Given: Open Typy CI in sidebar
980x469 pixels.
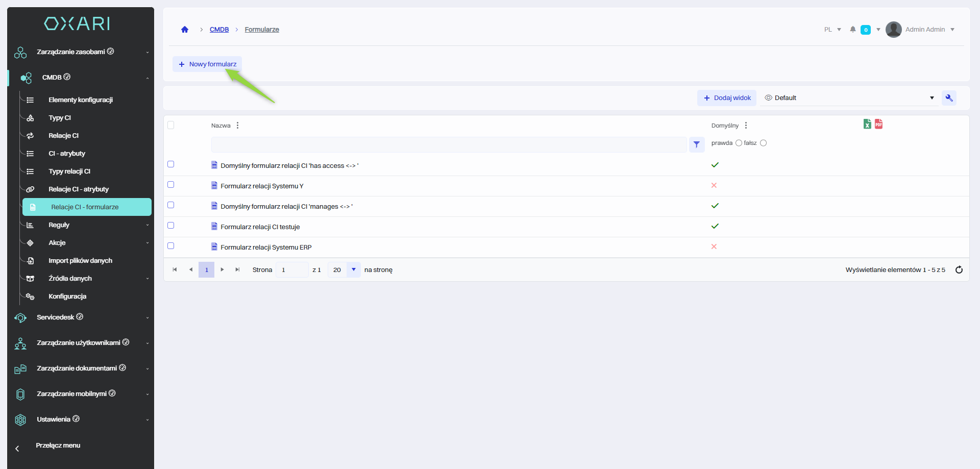Looking at the screenshot, I should coord(60,118).
